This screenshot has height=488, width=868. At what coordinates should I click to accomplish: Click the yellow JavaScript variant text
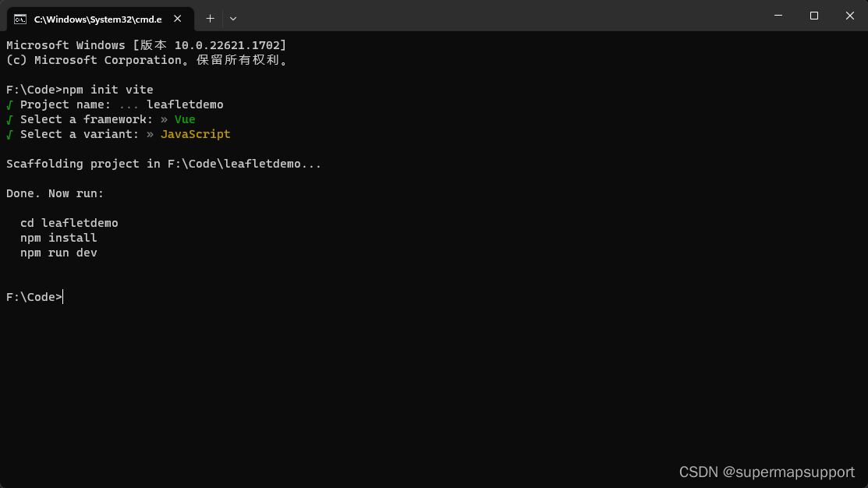click(x=195, y=133)
